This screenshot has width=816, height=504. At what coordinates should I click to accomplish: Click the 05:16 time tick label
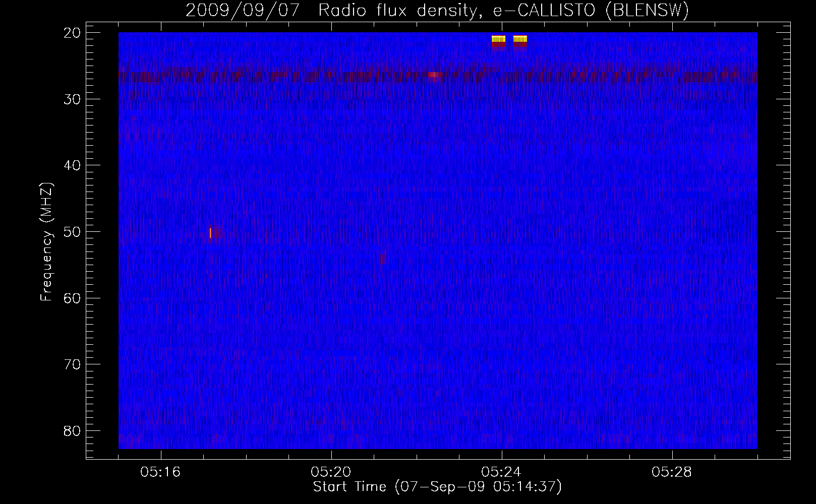pos(160,472)
